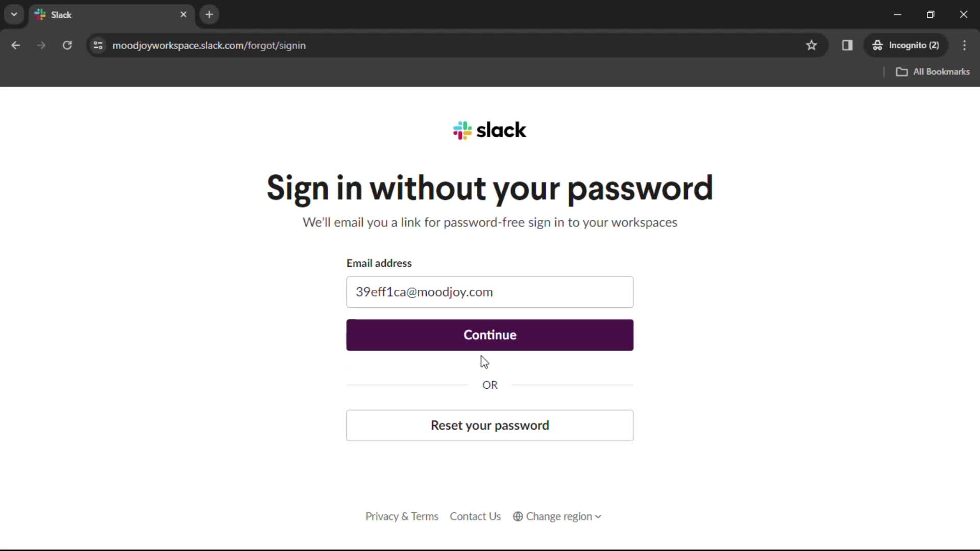Click the browser address bar URL
This screenshot has height=551, width=980.
coord(209,45)
